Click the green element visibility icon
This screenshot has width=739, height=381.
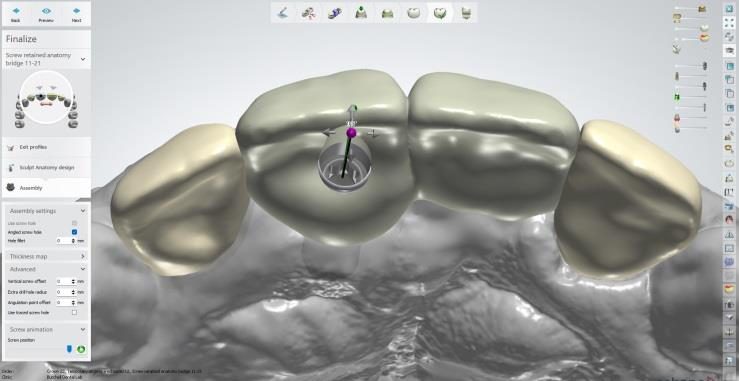677,97
